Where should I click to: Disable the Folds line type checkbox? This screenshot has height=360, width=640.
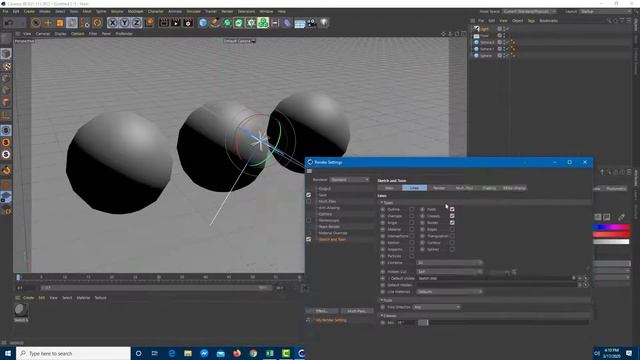click(452, 209)
